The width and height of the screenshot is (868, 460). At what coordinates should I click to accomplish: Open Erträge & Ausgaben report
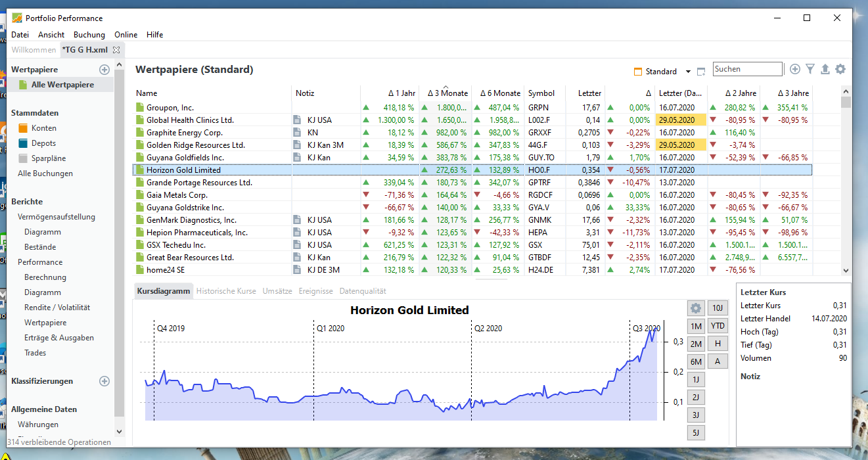point(59,338)
